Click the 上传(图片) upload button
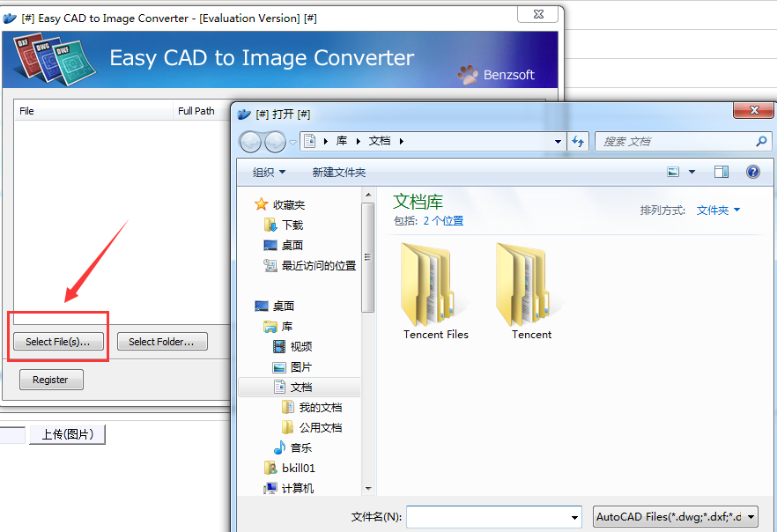 coord(67,434)
